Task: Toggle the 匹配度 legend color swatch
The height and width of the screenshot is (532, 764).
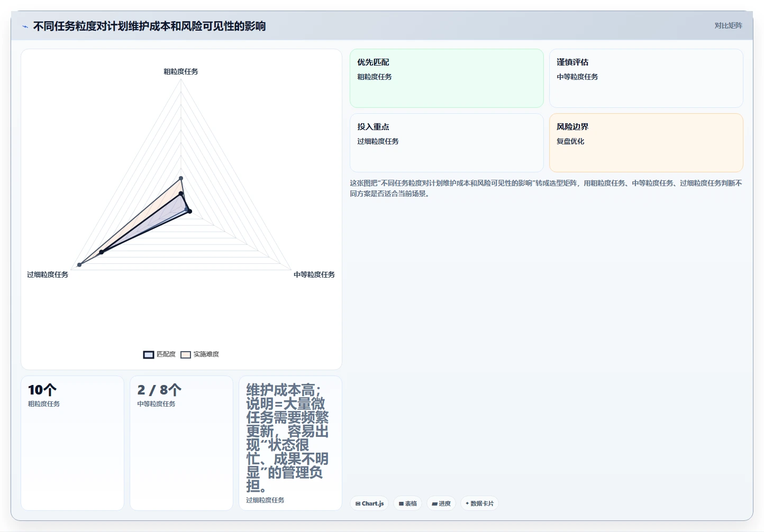Action: click(149, 354)
